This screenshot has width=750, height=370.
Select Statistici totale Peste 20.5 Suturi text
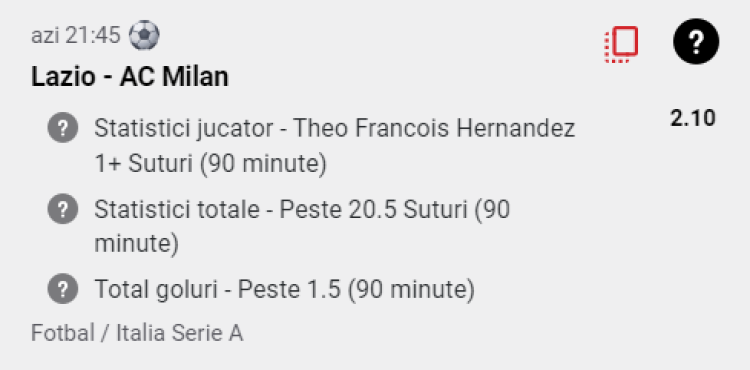tap(302, 227)
